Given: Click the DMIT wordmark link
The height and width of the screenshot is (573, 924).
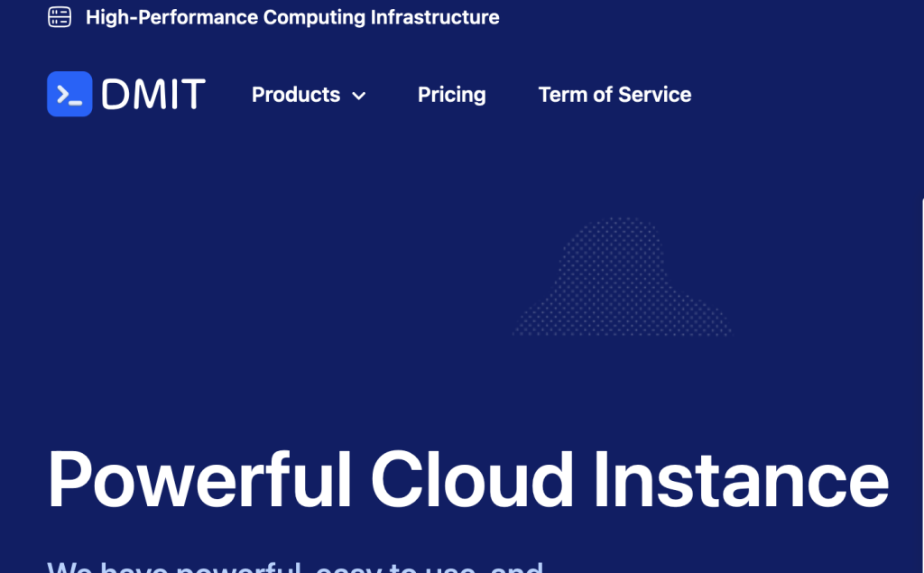Looking at the screenshot, I should (x=153, y=94).
